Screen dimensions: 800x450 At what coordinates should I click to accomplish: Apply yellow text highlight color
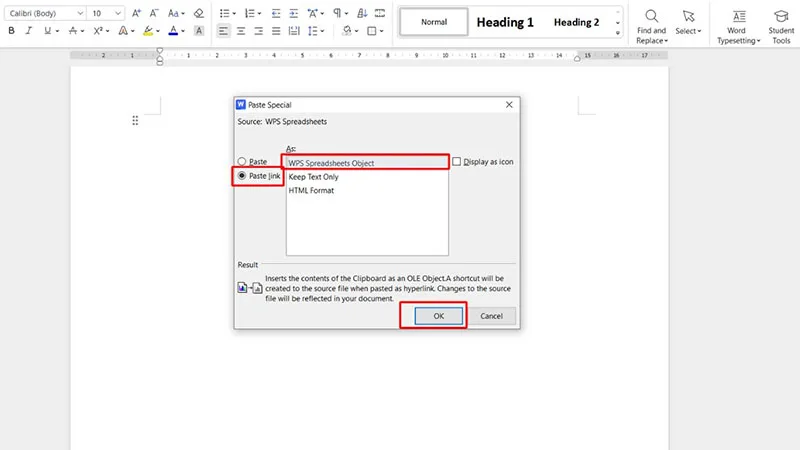(148, 31)
